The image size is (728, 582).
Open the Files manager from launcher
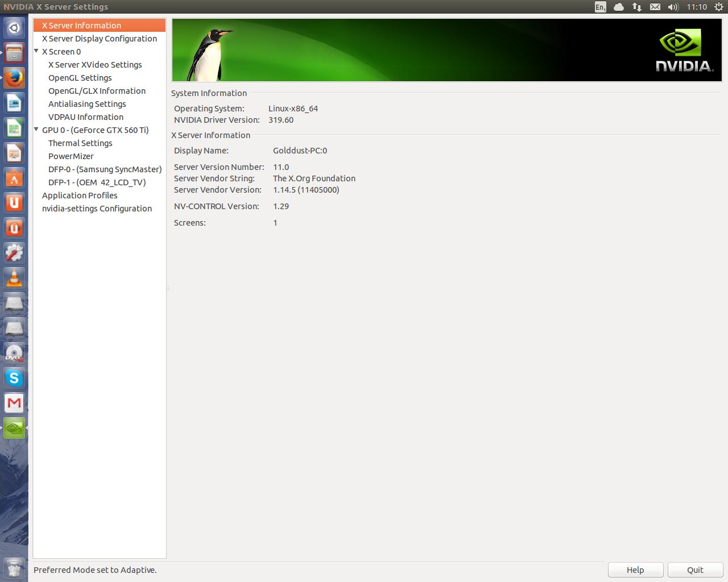tap(14, 53)
